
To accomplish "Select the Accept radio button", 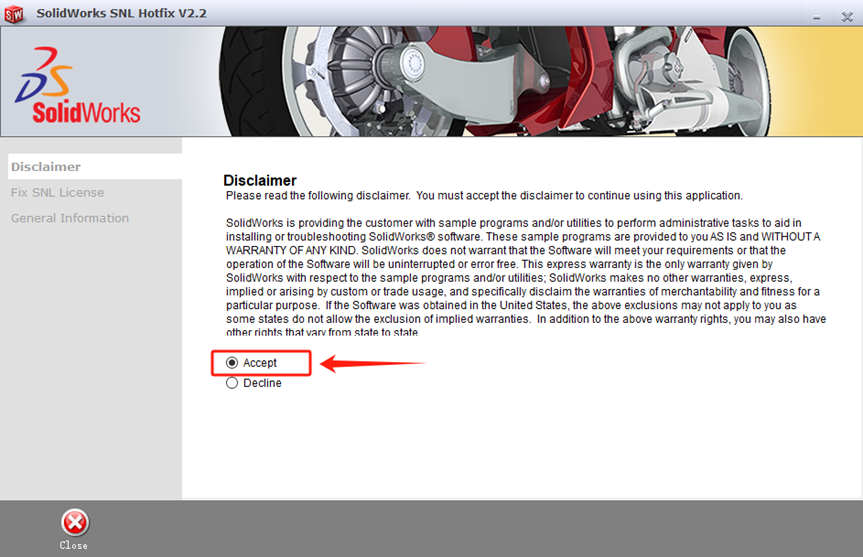I will pyautogui.click(x=232, y=363).
